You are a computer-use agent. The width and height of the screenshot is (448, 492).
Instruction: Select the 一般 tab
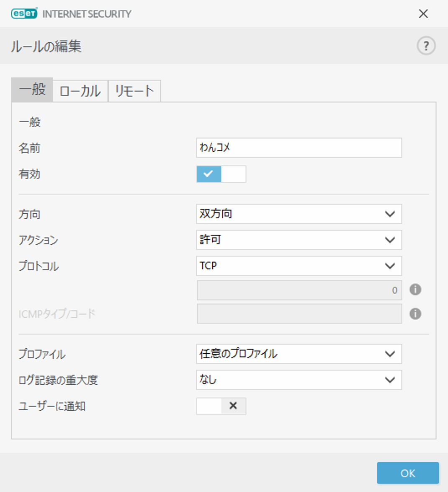point(32,90)
